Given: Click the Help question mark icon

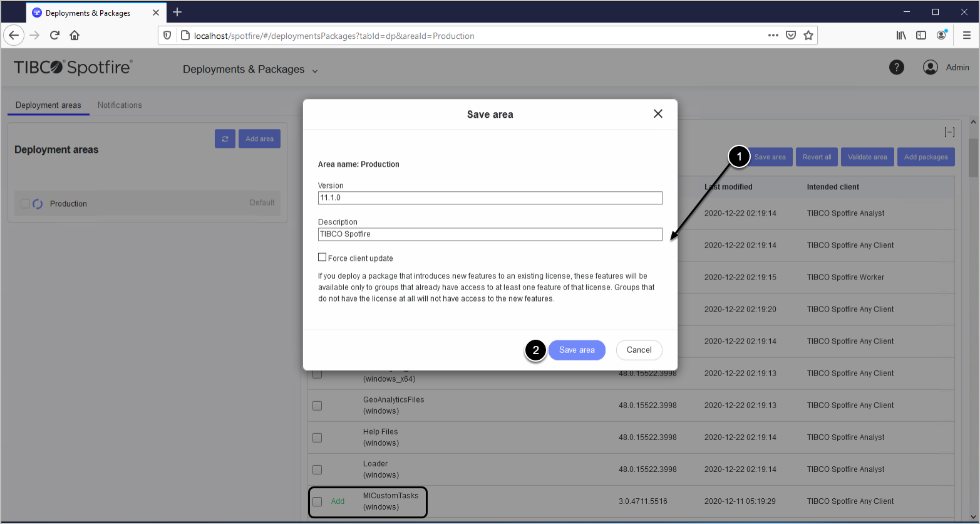Looking at the screenshot, I should [x=896, y=68].
